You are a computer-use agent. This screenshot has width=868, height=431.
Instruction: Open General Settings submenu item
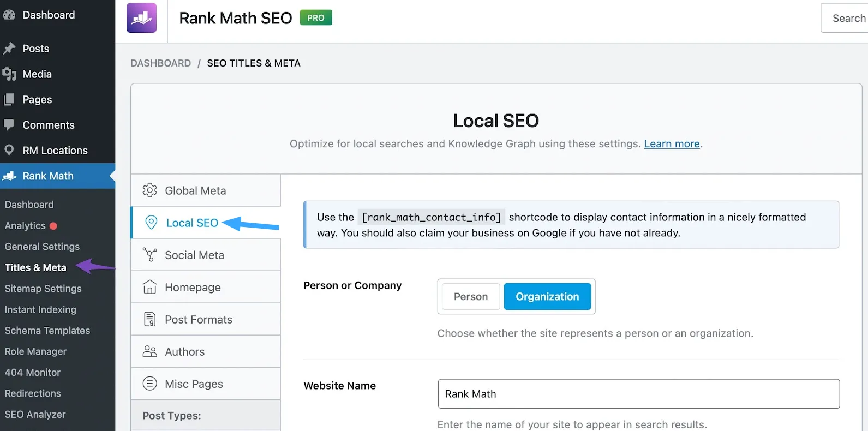point(42,247)
